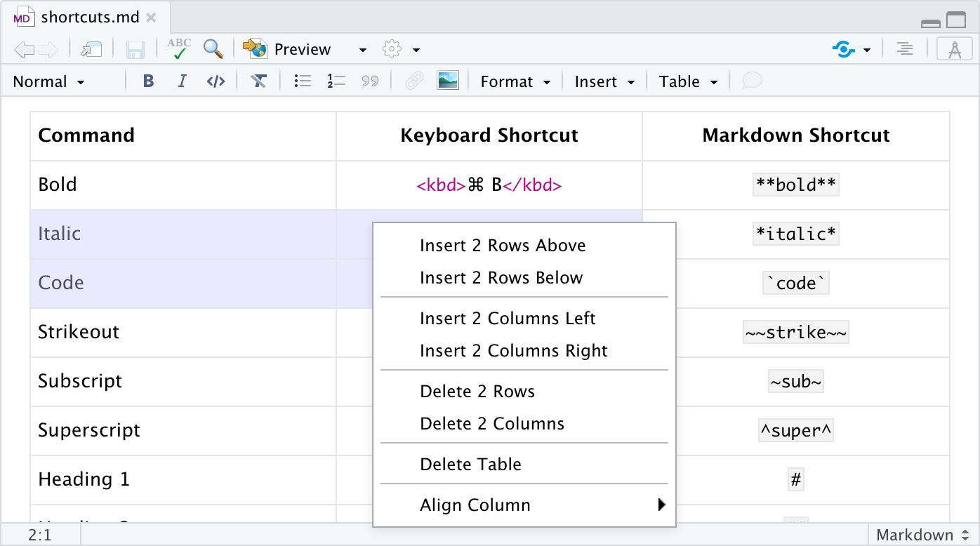Choose Delete Table from context menu
This screenshot has width=980, height=546.
(470, 465)
